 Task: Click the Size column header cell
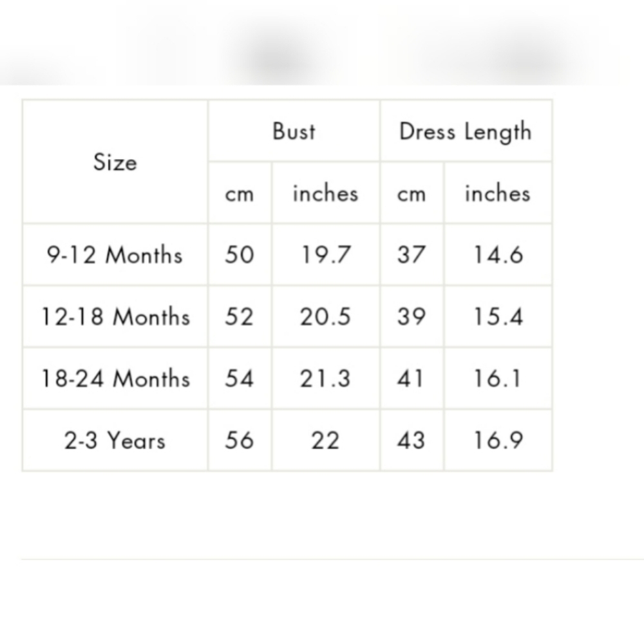pyautogui.click(x=115, y=162)
